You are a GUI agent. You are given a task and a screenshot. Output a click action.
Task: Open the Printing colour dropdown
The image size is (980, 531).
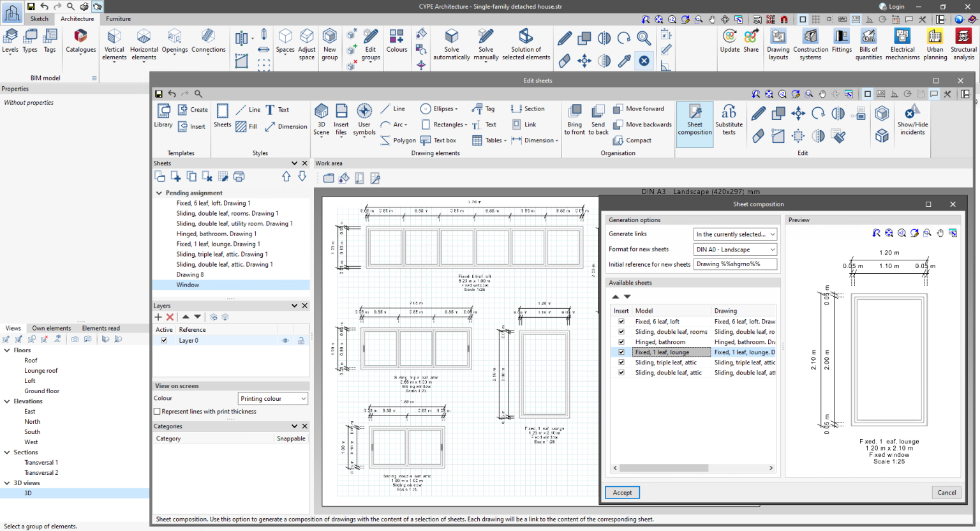[273, 399]
